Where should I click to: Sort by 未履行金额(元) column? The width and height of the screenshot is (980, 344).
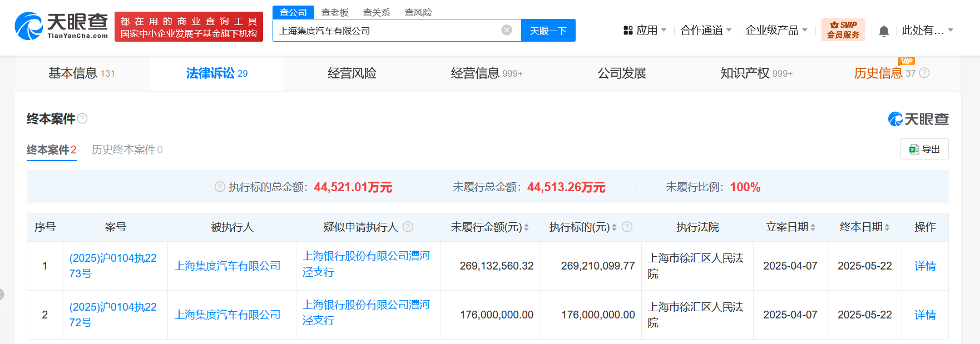[526, 227]
